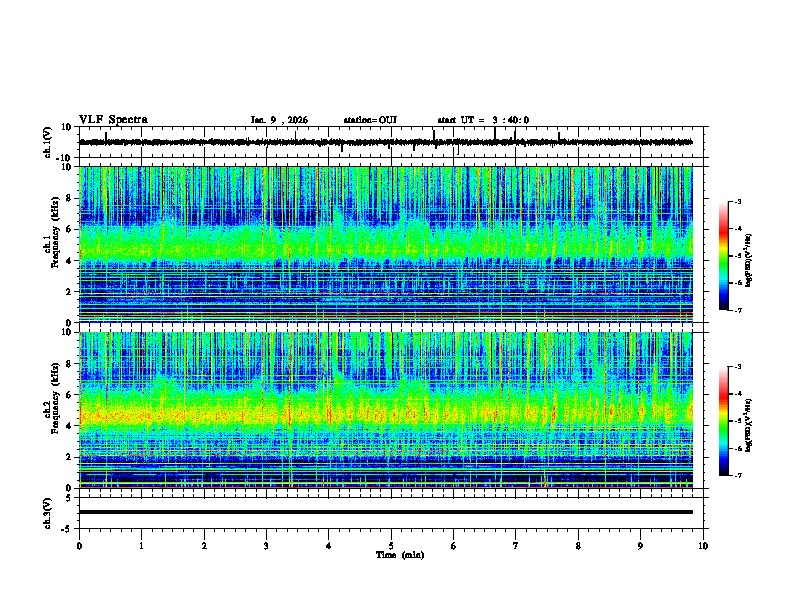Click the "8" tick on the Time axis

[x=578, y=546]
